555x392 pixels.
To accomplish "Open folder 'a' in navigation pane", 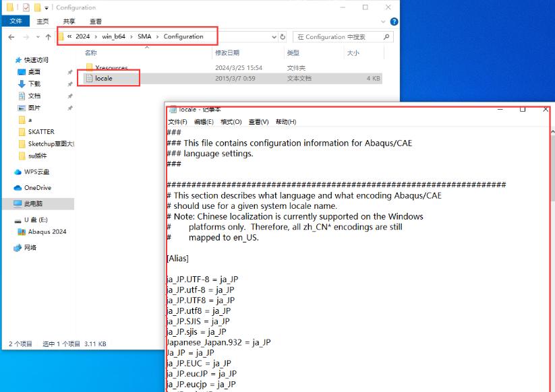I will (30, 120).
